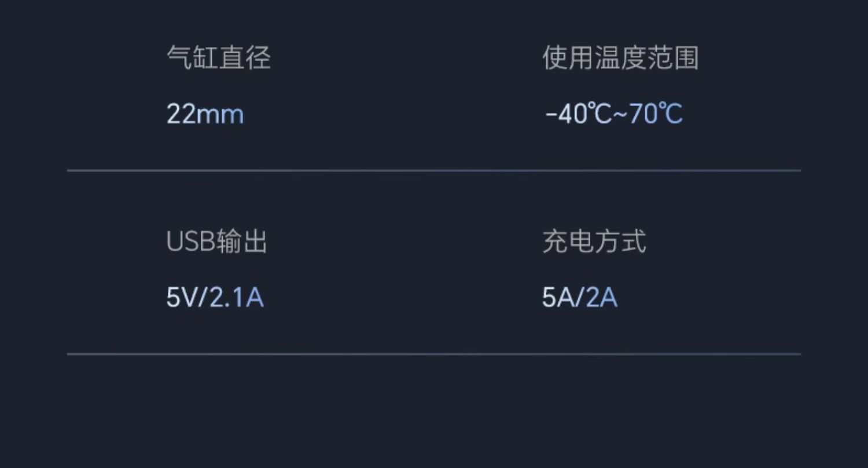Click the 使用温度范围 heading

click(620, 58)
